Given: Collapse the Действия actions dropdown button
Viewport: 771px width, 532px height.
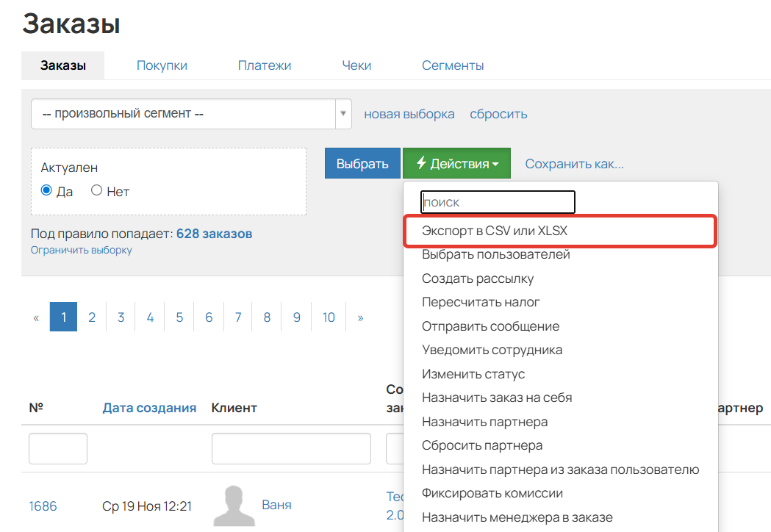Looking at the screenshot, I should 456,163.
